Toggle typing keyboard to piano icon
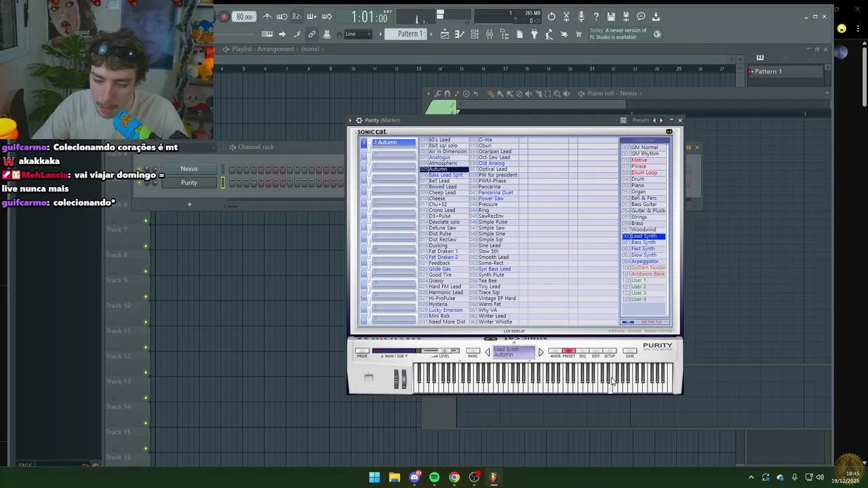This screenshot has height=488, width=868. click(267, 34)
